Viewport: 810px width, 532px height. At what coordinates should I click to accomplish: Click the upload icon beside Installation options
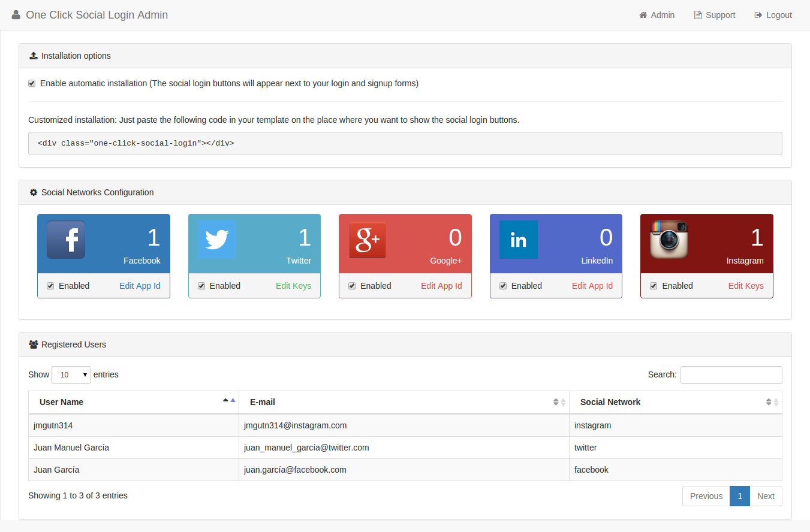coord(33,55)
